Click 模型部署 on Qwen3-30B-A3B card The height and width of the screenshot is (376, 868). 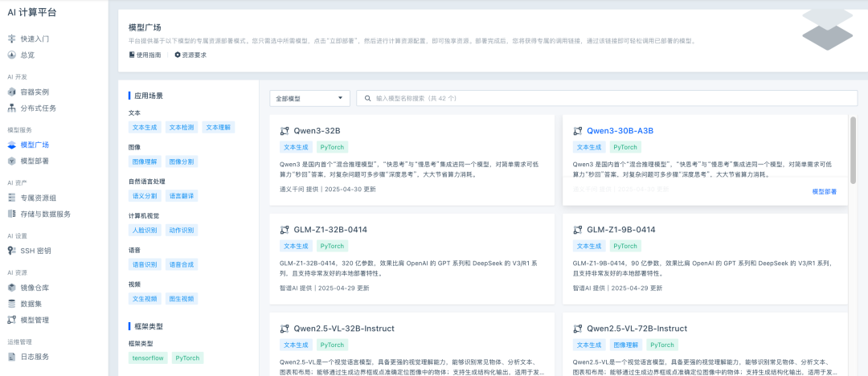coord(825,191)
